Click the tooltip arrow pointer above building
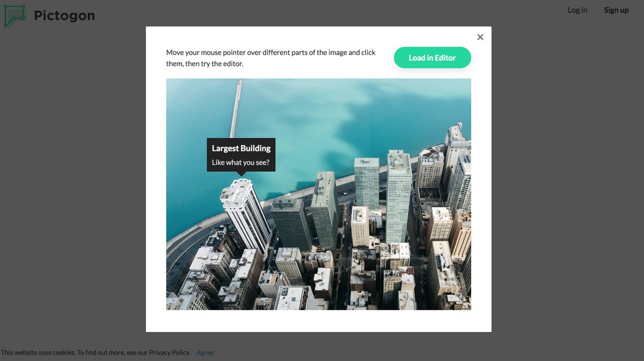The width and height of the screenshot is (644, 361). point(241,174)
